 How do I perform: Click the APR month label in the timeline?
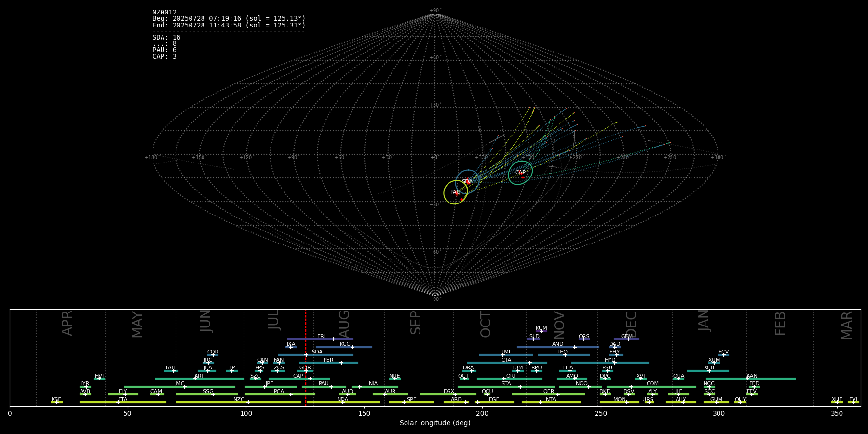tap(67, 323)
